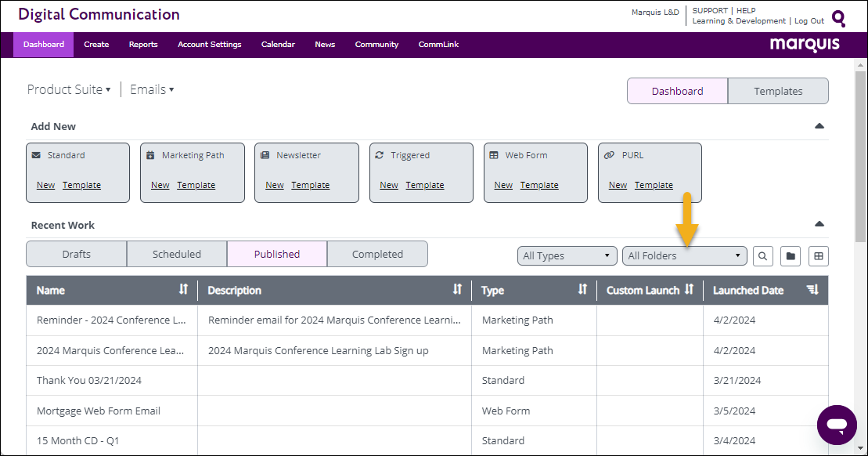Open '15 Month CD - Q1' row

point(427,440)
